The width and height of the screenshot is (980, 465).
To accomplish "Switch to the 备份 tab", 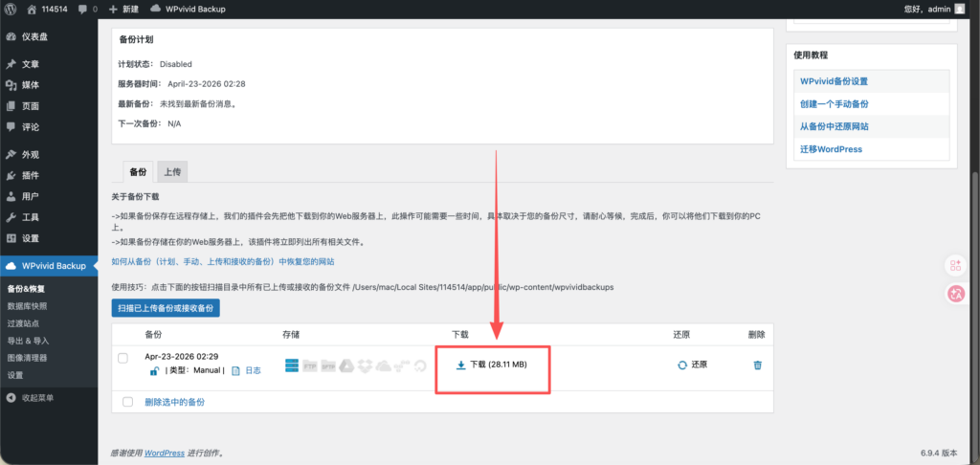I will (138, 171).
